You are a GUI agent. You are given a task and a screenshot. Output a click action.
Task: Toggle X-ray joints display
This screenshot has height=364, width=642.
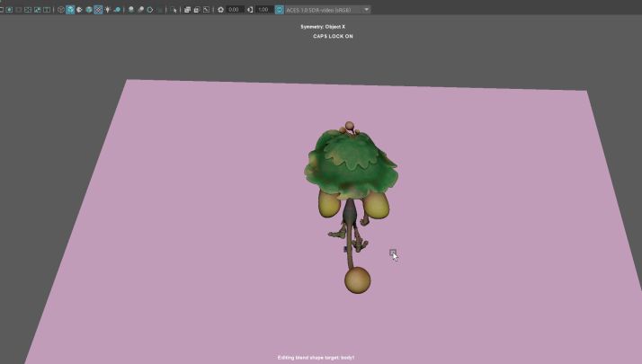[x=206, y=9]
